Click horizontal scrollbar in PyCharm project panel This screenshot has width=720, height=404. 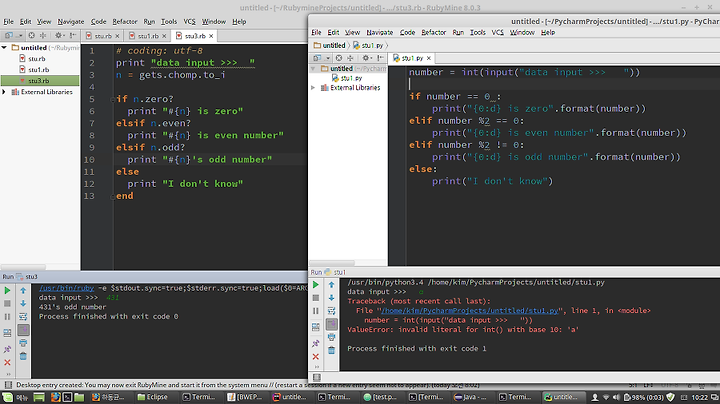(x=332, y=263)
